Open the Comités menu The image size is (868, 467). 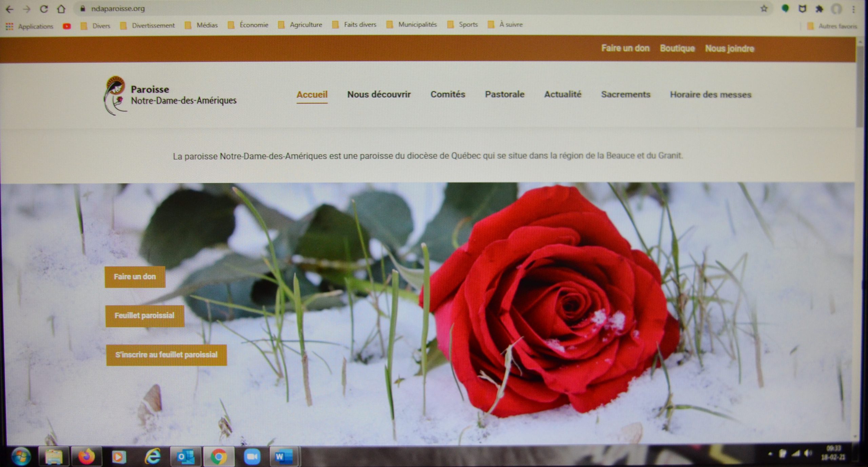tap(448, 94)
